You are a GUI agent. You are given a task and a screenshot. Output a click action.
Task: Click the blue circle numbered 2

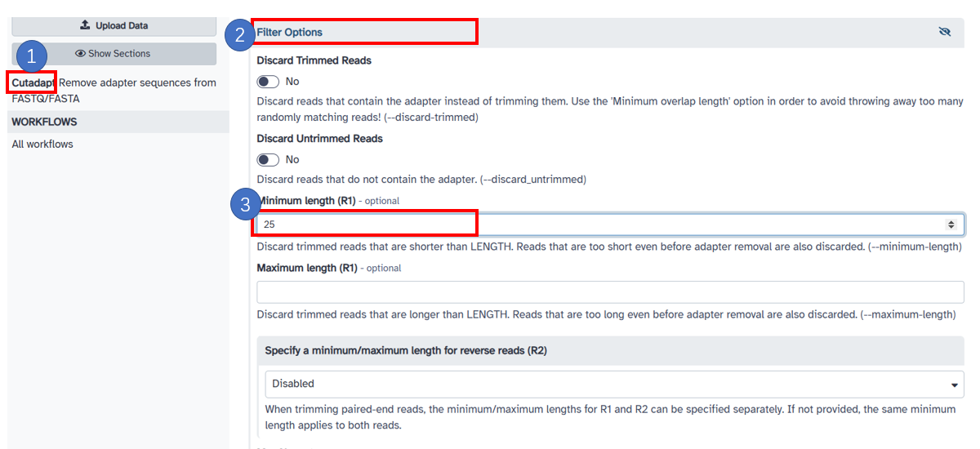point(240,35)
